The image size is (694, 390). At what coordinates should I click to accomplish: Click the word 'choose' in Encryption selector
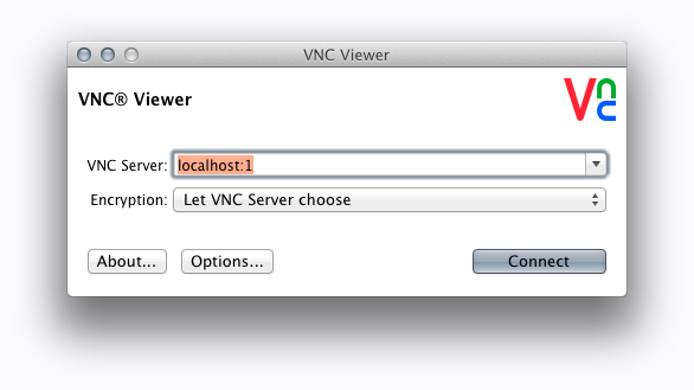pyautogui.click(x=324, y=200)
